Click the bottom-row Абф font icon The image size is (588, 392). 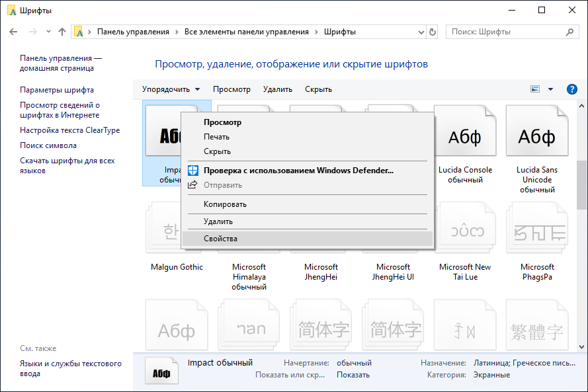click(177, 325)
